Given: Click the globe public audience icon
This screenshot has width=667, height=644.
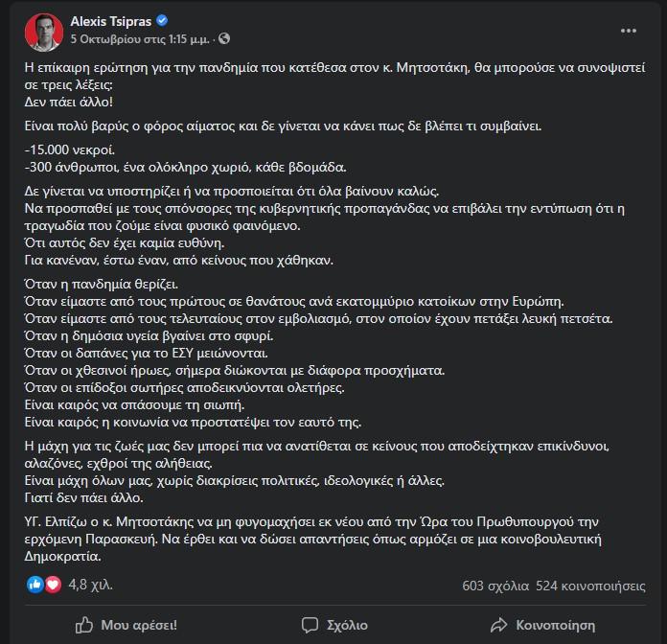Looking at the screenshot, I should click(x=224, y=38).
